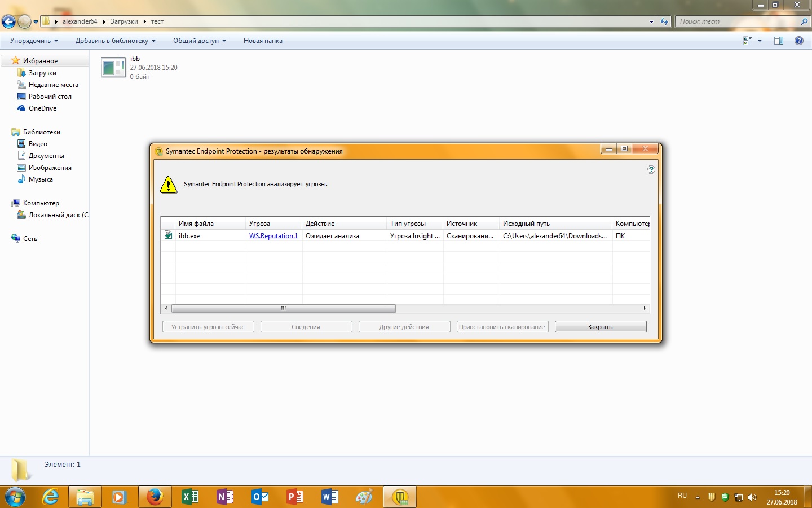
Task: Click the Угроза column header
Action: click(274, 224)
